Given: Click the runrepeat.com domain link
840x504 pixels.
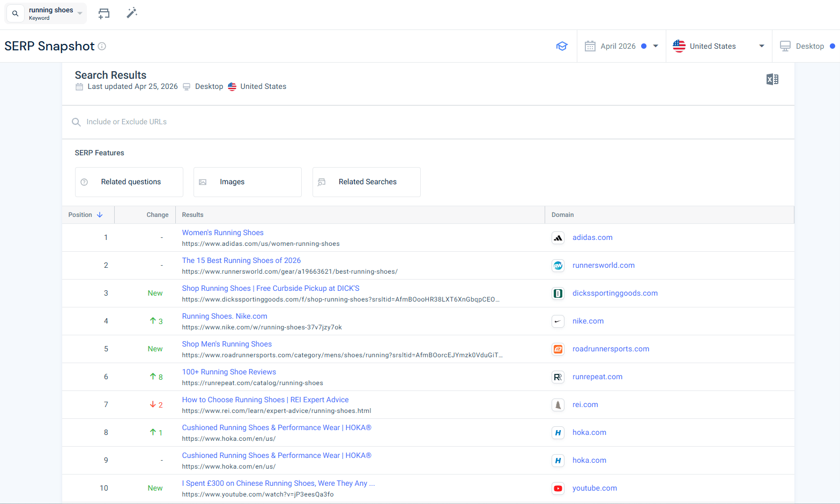Looking at the screenshot, I should click(x=598, y=377).
